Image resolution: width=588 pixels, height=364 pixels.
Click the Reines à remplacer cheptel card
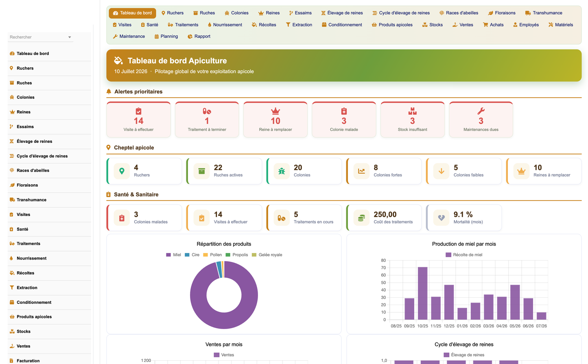point(544,171)
